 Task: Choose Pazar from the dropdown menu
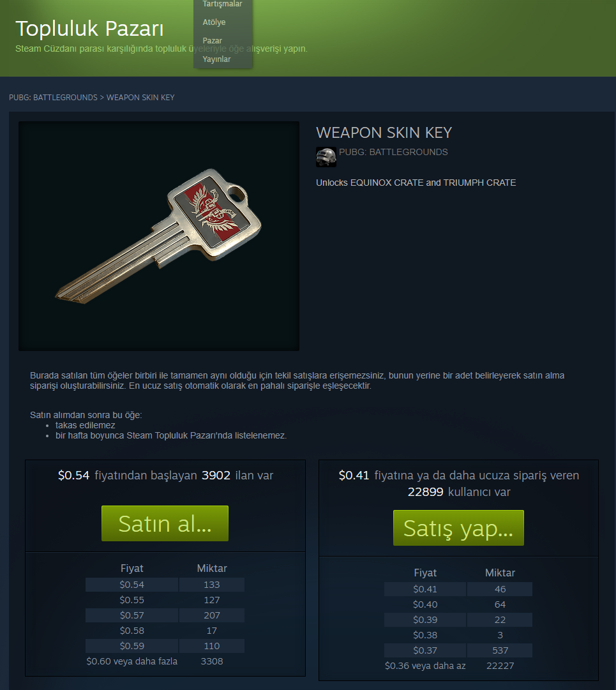coord(212,40)
